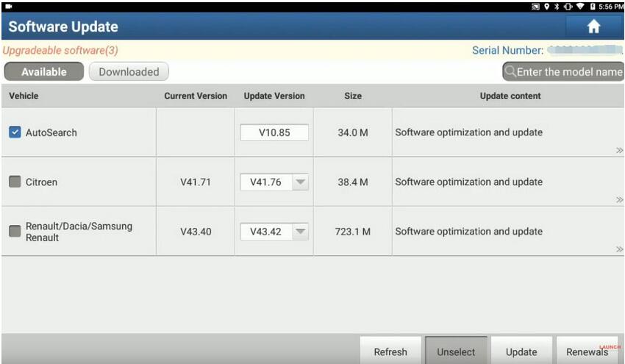This screenshot has width=625, height=364.
Task: Click the Unselect button
Action: (x=456, y=351)
